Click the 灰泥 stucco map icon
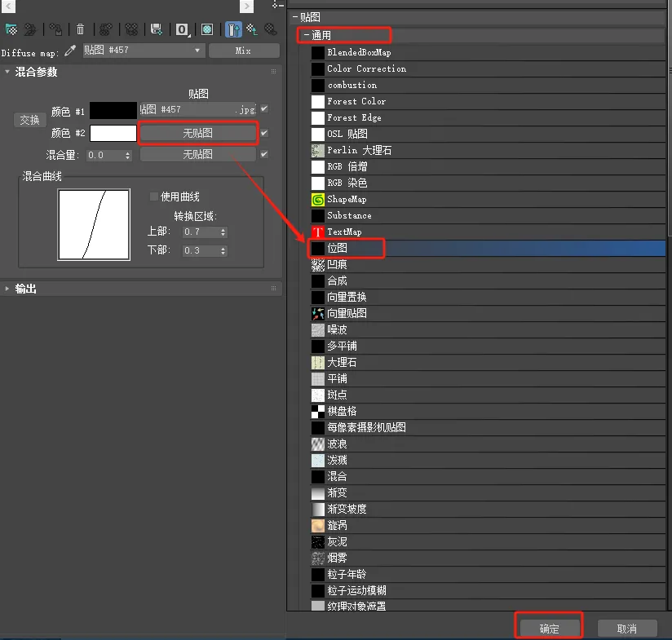The width and height of the screenshot is (672, 640). [x=317, y=542]
